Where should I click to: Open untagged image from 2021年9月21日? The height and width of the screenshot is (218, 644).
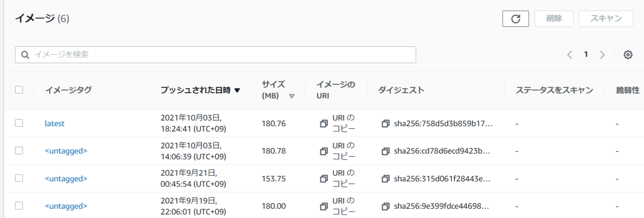(65, 178)
